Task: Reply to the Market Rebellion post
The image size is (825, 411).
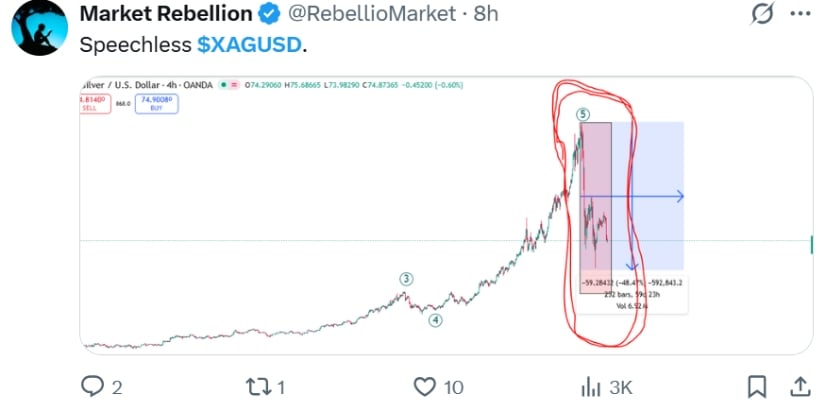Action: tap(94, 386)
